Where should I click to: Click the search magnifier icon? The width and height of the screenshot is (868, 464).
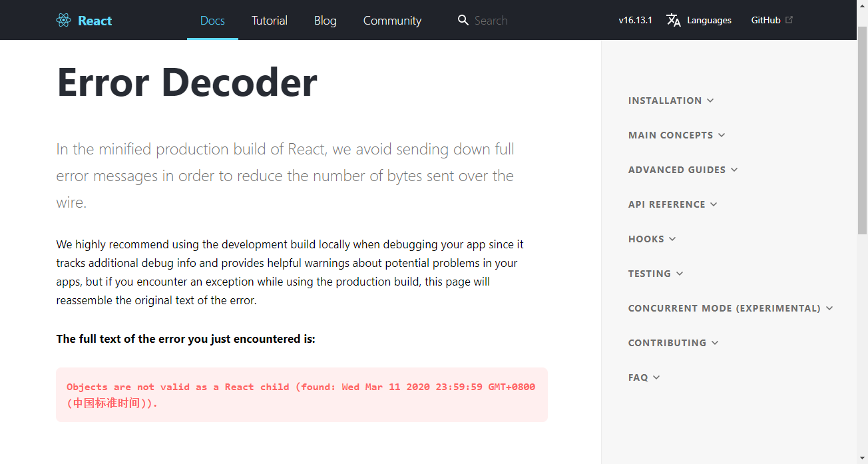[463, 21]
